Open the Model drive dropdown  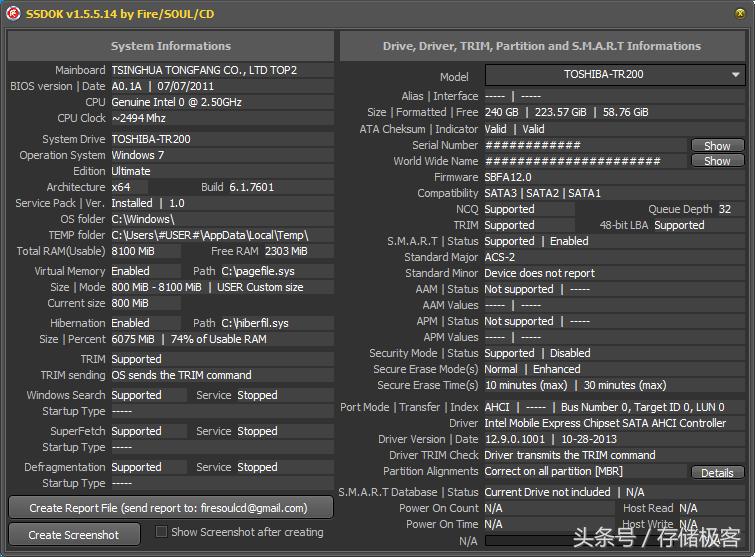[x=615, y=75]
